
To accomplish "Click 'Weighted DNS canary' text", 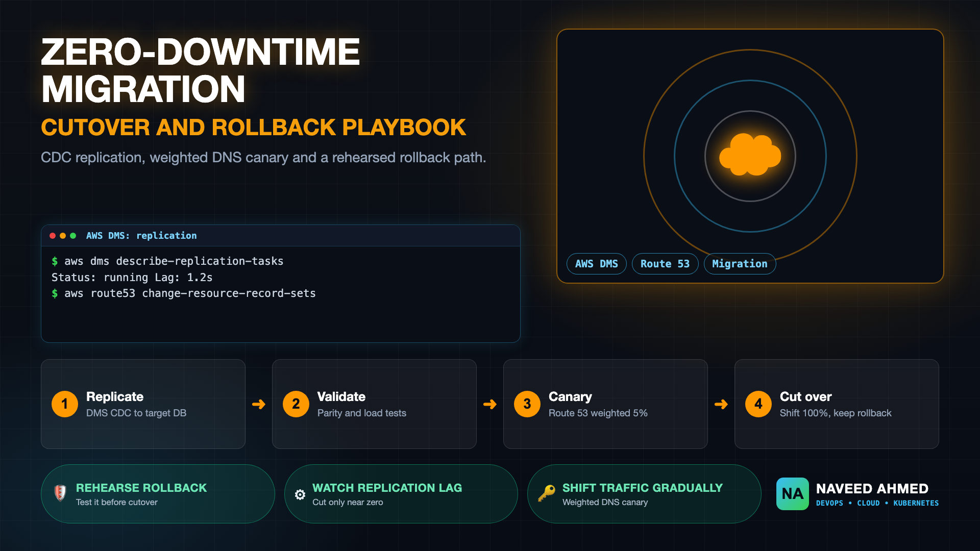I will tap(605, 502).
